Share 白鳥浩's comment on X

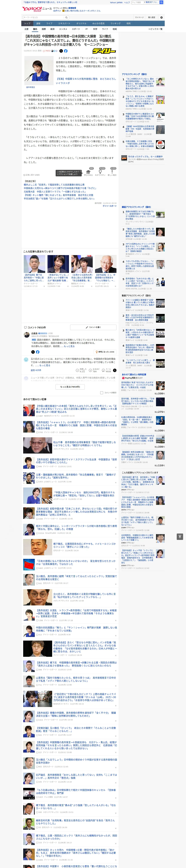(x=33, y=352)
